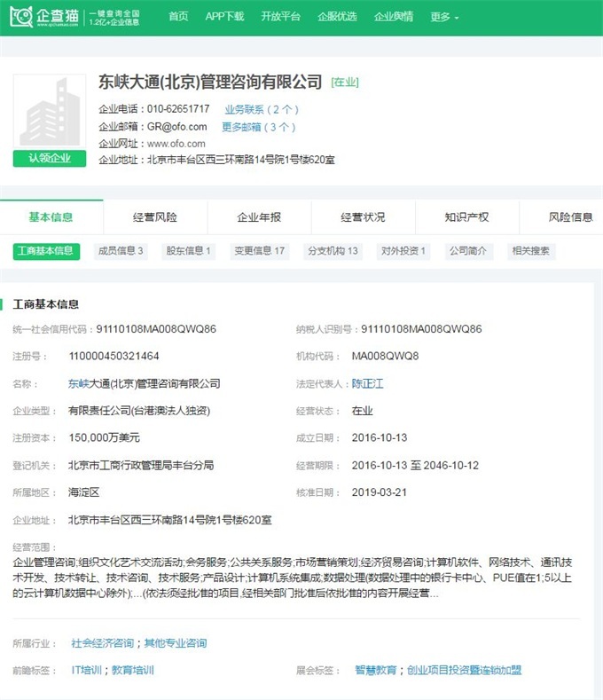
Task: Click 北京市工商行政管理局丰台分局 registration authority
Action: 141,465
